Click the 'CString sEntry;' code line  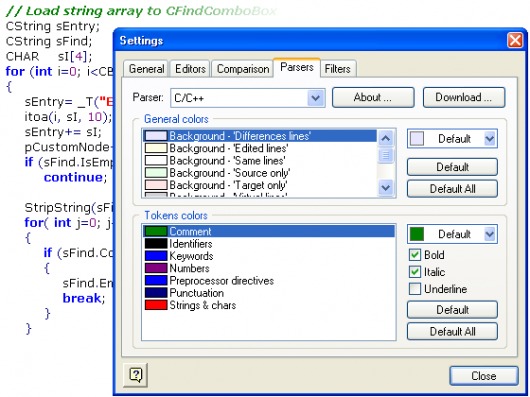pos(53,26)
